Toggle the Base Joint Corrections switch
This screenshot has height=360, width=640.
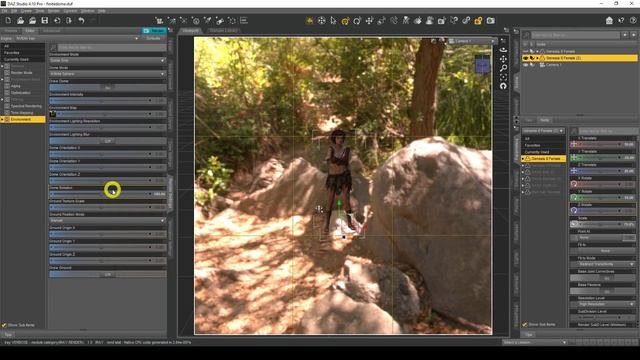tap(602, 278)
